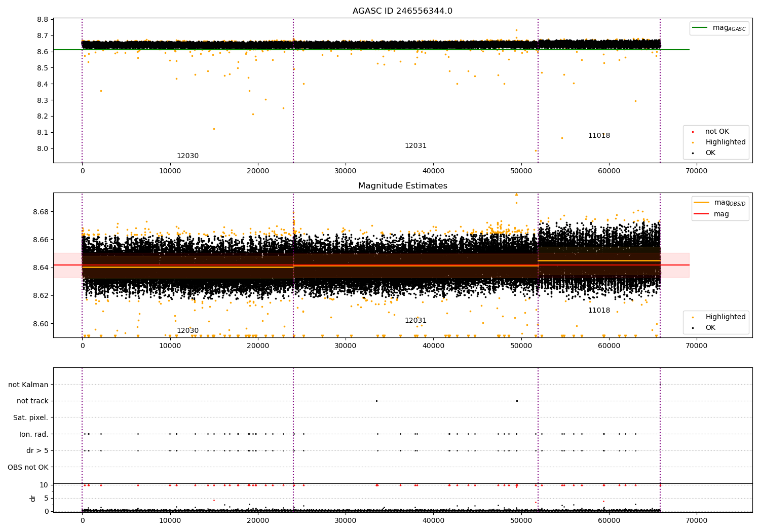Click x-axis tick '50000' under middle plot

(x=521, y=347)
